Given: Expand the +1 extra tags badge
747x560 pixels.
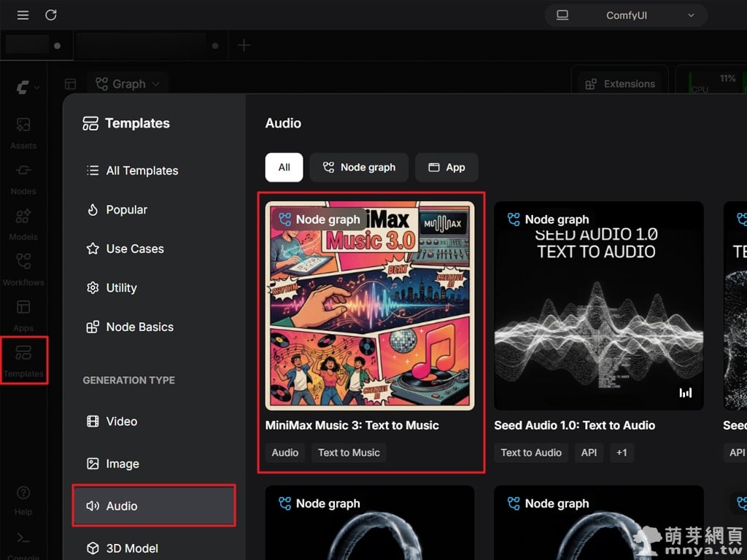Looking at the screenshot, I should click(622, 453).
